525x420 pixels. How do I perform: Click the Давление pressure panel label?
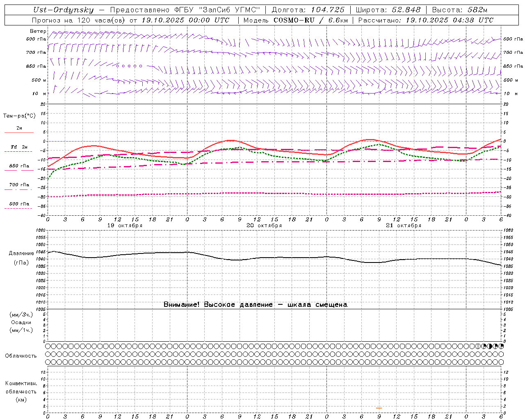(x=21, y=253)
